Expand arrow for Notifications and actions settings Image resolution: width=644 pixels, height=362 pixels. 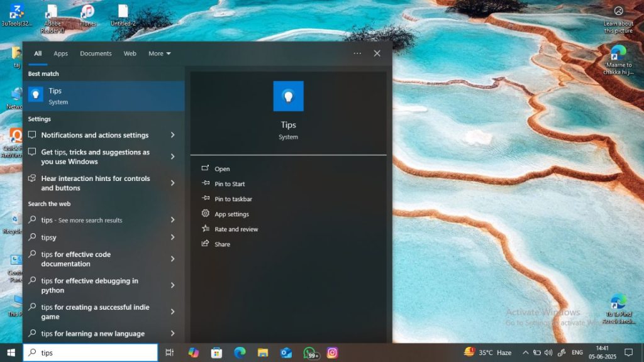172,135
